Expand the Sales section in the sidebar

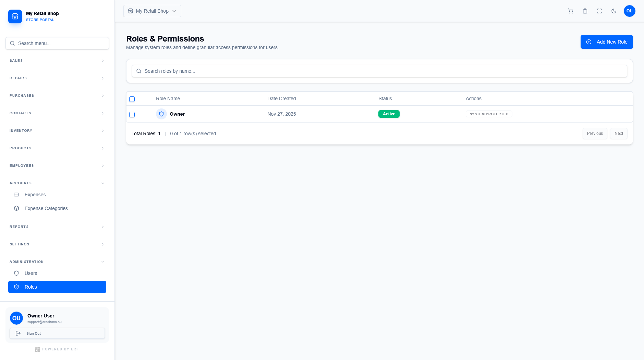point(57,60)
